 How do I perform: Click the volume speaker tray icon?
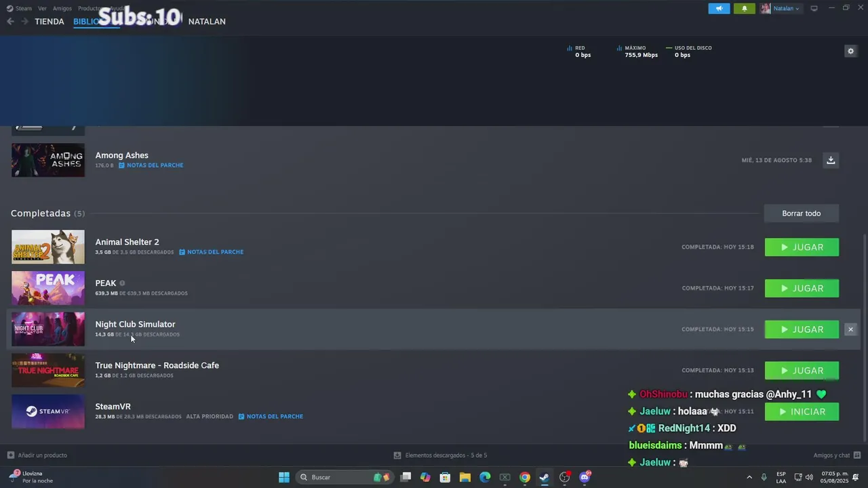(809, 477)
